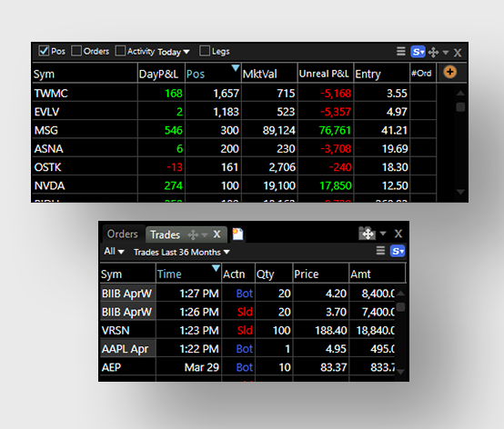Image resolution: width=504 pixels, height=429 pixels.
Task: Sort by DayP&L column header
Action: click(161, 74)
